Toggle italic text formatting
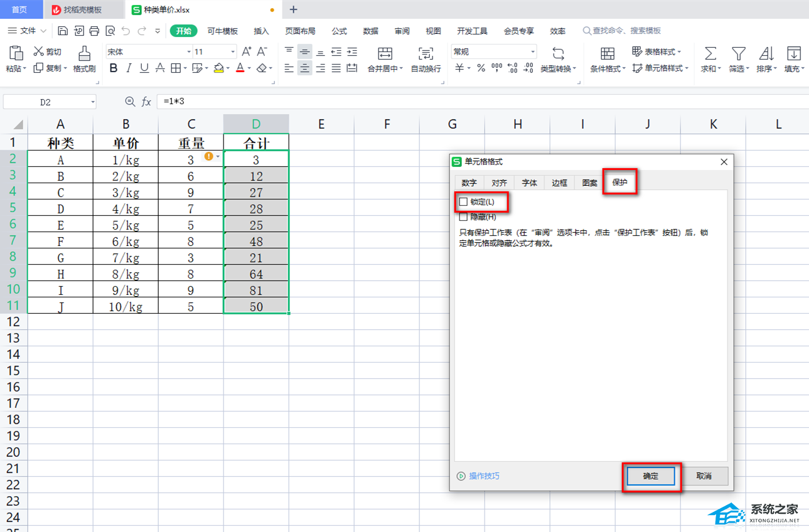 point(129,68)
